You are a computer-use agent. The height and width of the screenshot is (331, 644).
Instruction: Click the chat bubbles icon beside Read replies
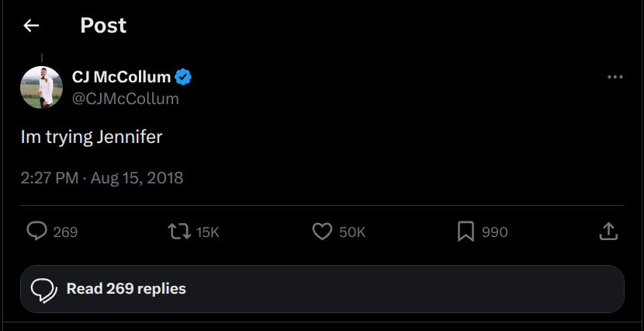click(43, 290)
